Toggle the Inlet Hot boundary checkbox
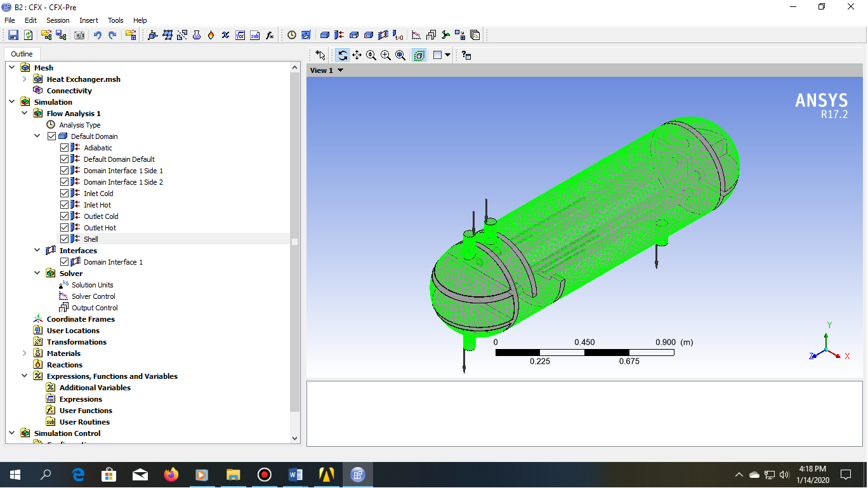Screen dimensions: 868x488 pos(65,205)
